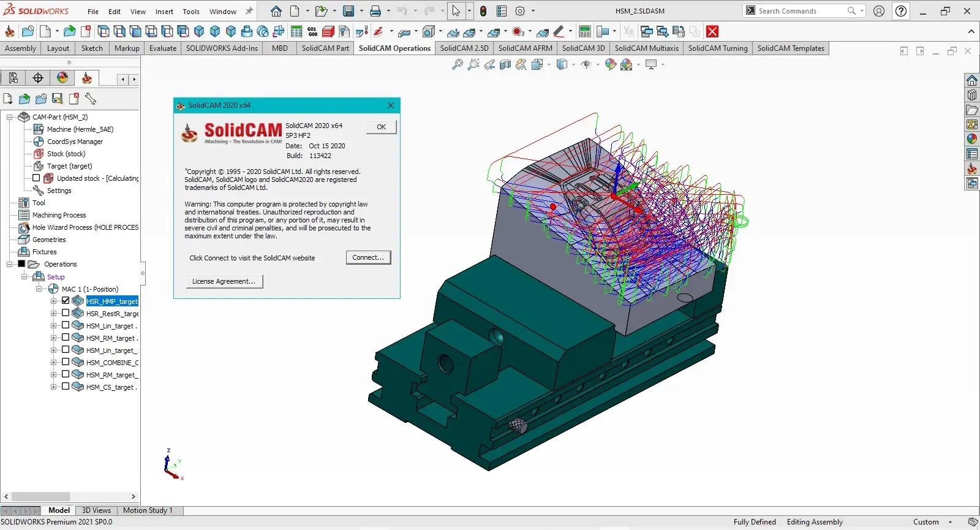
Task: Click the Tool Table calculator-grid icon
Action: 296,31
